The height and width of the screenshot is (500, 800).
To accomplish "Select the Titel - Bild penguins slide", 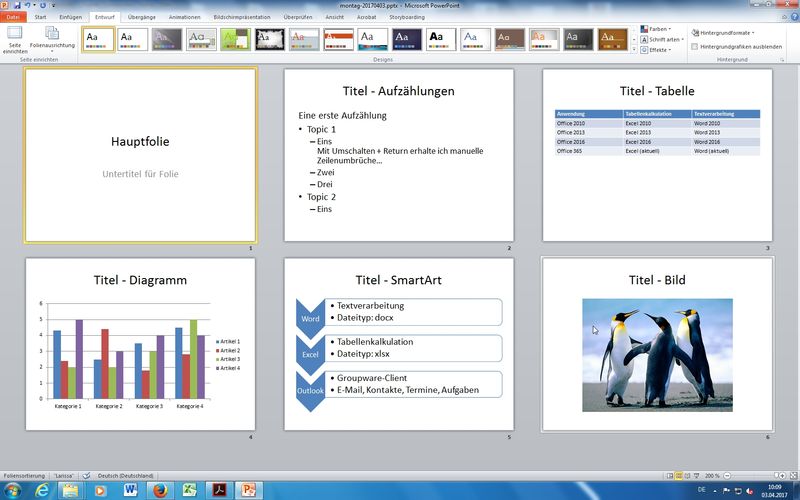I will point(657,344).
